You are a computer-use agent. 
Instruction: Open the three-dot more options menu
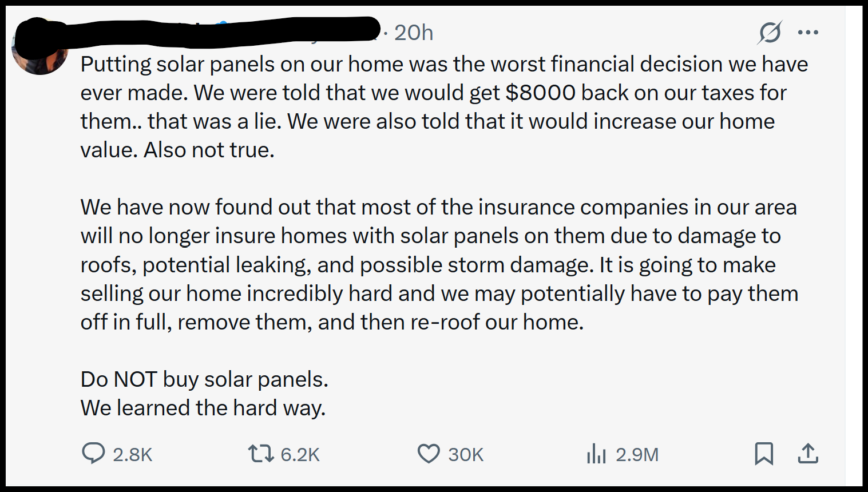point(808,33)
